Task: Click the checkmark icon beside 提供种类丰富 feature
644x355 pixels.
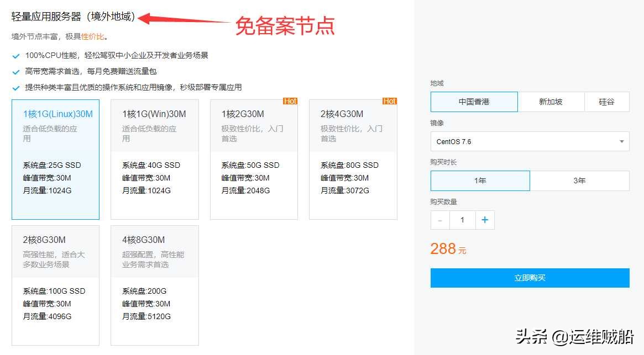Action: (15, 87)
